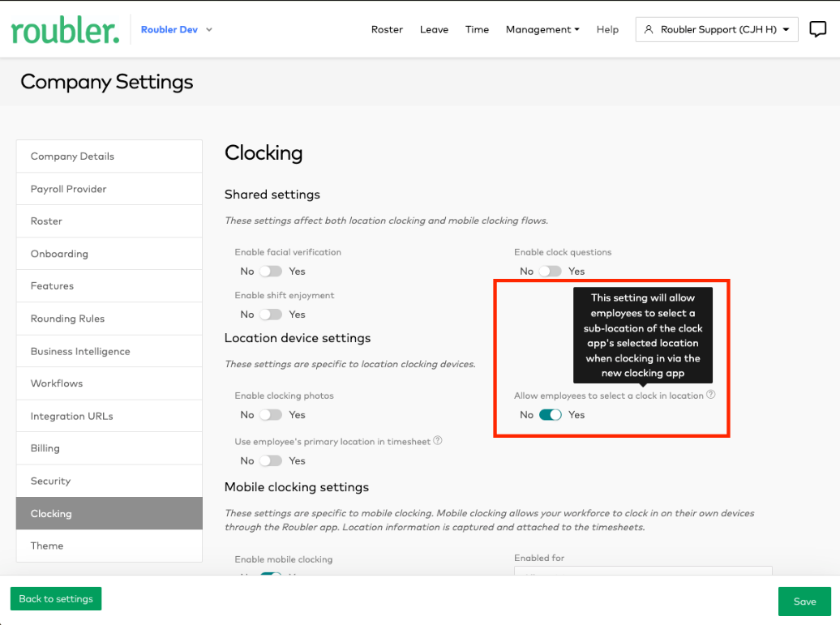This screenshot has width=840, height=625.
Task: Toggle Enable clock questions switch
Action: click(x=551, y=271)
